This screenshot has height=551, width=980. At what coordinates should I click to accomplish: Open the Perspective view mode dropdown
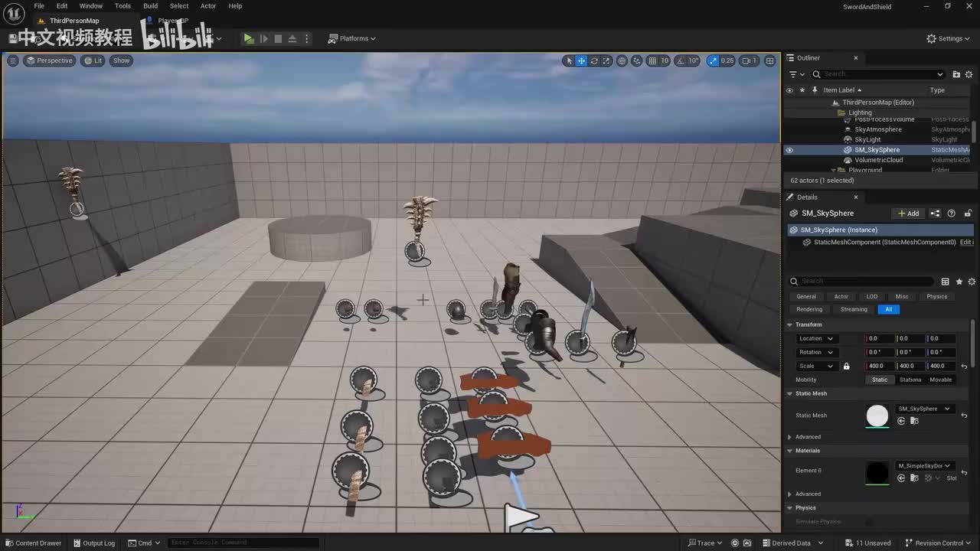[x=49, y=60]
